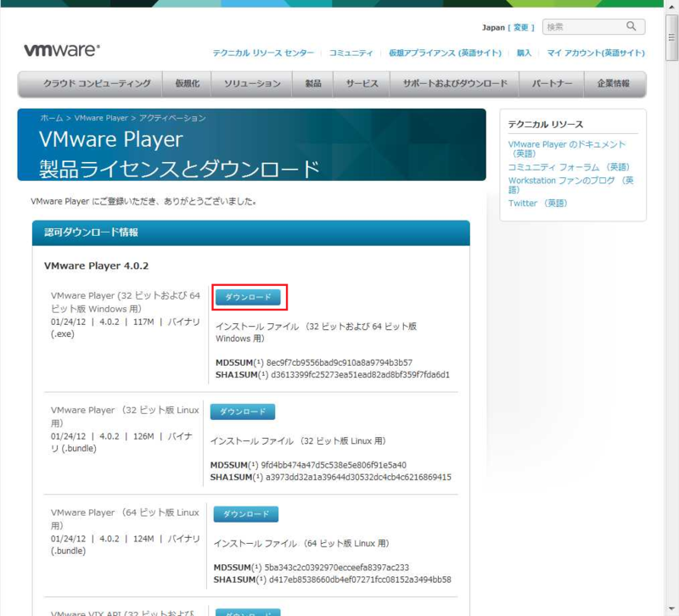
Task: Click the 認可ダウンロード情報 panel header
Action: (x=250, y=232)
